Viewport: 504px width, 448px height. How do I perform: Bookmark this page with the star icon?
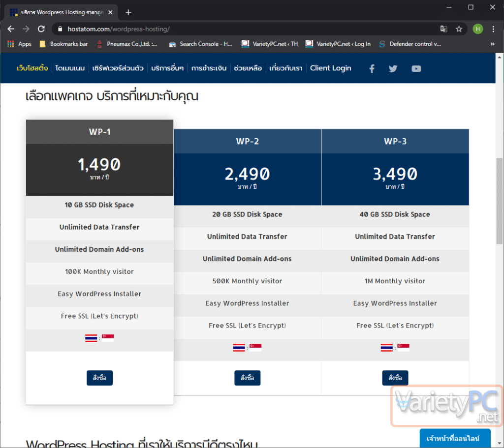click(x=459, y=29)
